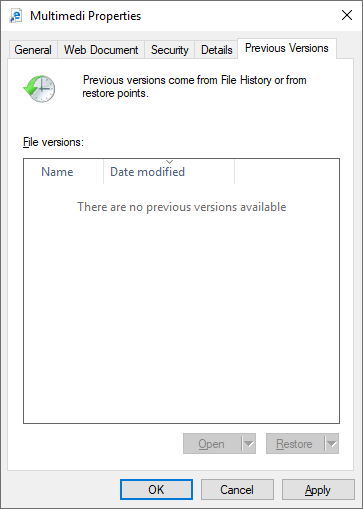Click the Apply button
This screenshot has width=363, height=509.
coord(318,490)
